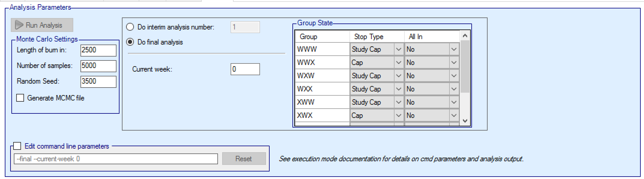Click the Number of samples field

pos(98,66)
